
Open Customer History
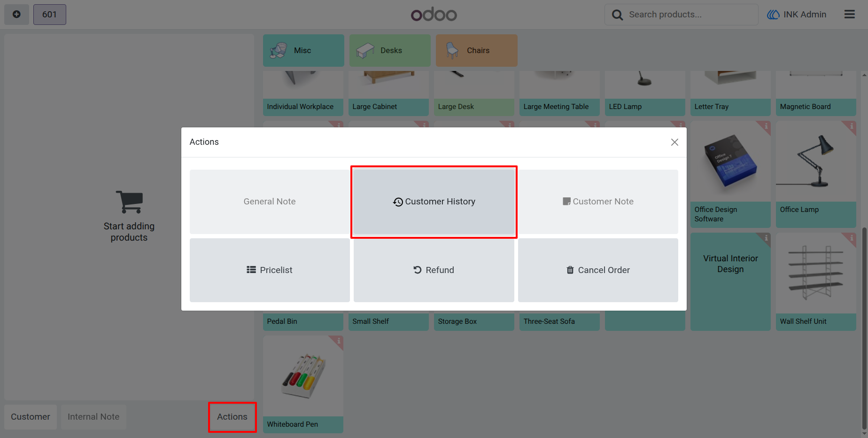click(x=434, y=202)
